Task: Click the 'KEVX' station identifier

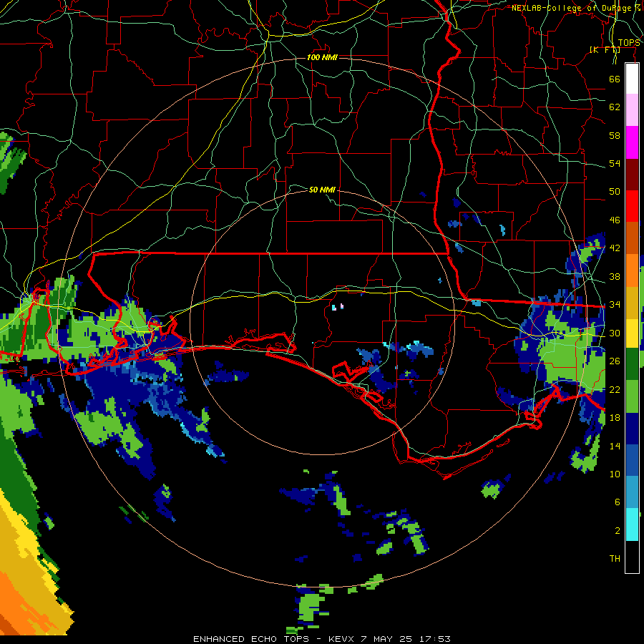Action: [x=342, y=639]
